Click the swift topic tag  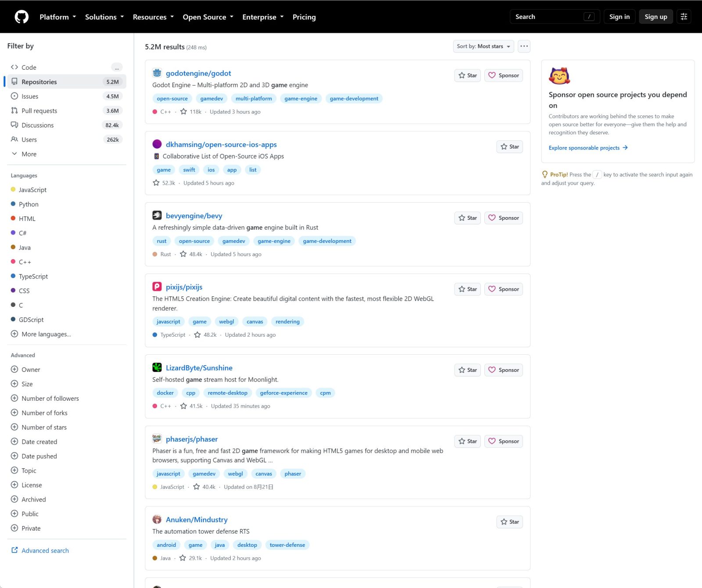(x=189, y=170)
